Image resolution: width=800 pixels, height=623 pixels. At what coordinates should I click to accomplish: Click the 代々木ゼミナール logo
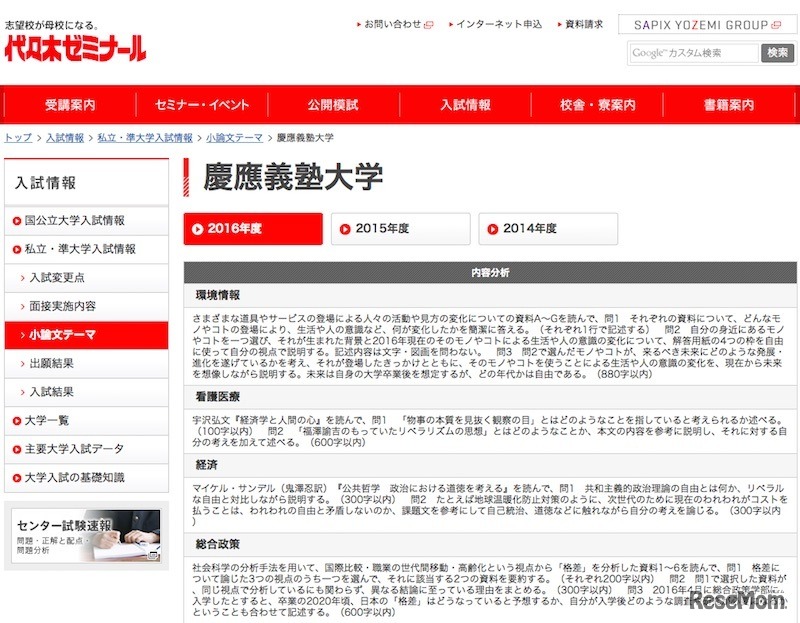click(x=75, y=48)
